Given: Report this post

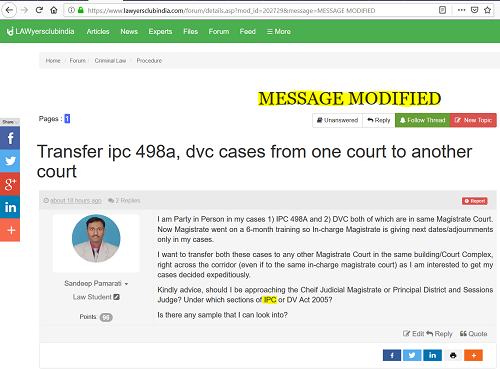Looking at the screenshot, I should click(475, 201).
